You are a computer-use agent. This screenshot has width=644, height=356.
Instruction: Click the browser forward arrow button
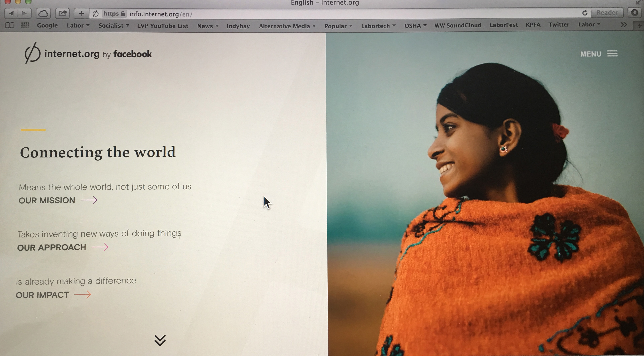(x=25, y=14)
